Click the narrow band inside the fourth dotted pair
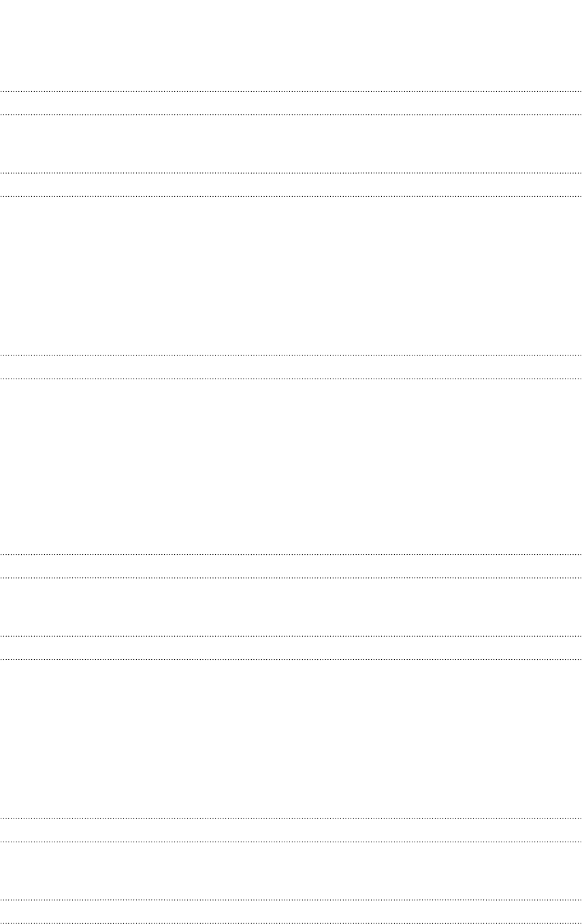The width and height of the screenshot is (582, 924). coord(291,567)
